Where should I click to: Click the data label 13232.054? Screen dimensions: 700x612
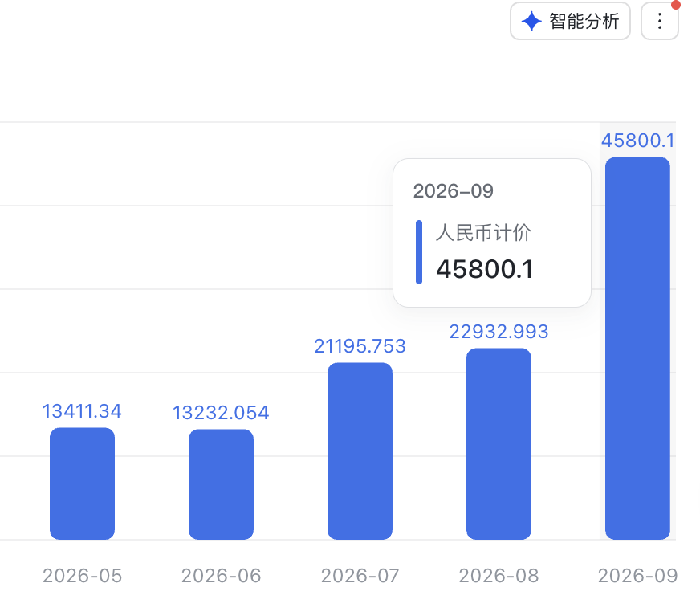click(x=221, y=412)
